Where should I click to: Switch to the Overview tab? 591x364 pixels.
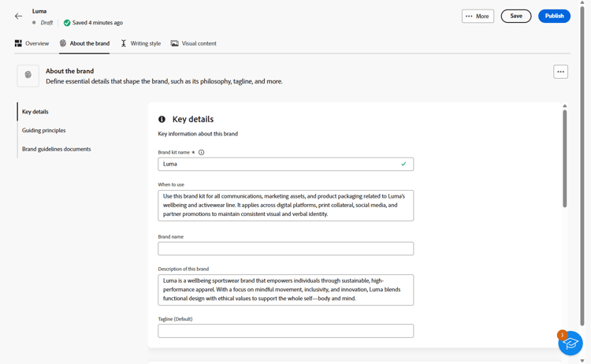click(x=32, y=43)
